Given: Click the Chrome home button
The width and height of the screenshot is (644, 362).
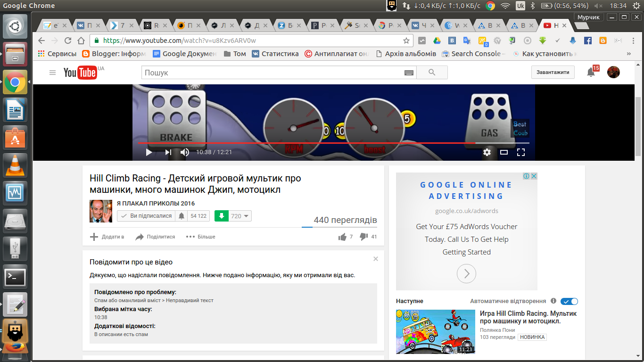Looking at the screenshot, I should 81,41.
